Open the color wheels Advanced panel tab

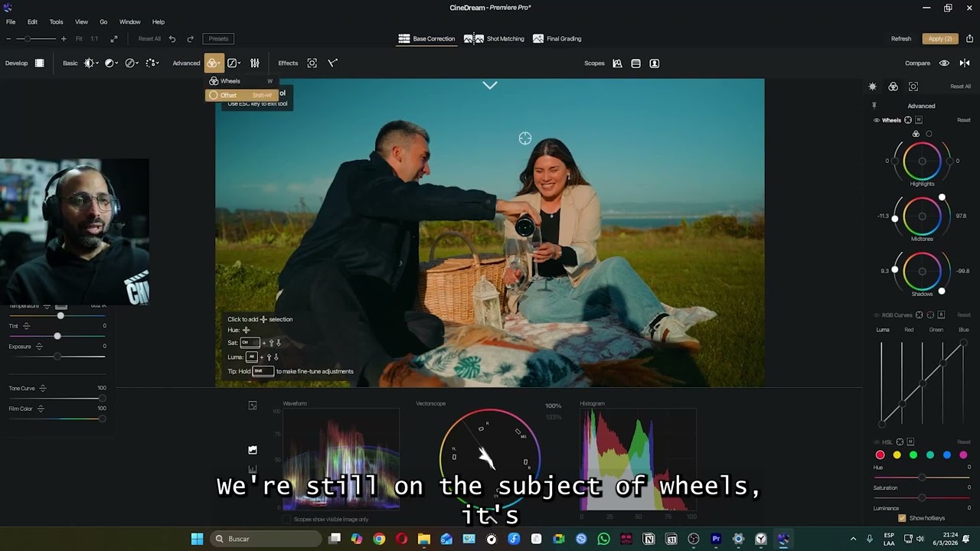tap(893, 86)
